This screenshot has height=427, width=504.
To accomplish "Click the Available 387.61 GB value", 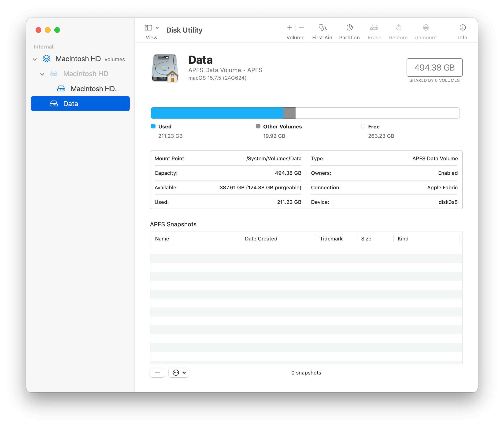I will pos(260,187).
